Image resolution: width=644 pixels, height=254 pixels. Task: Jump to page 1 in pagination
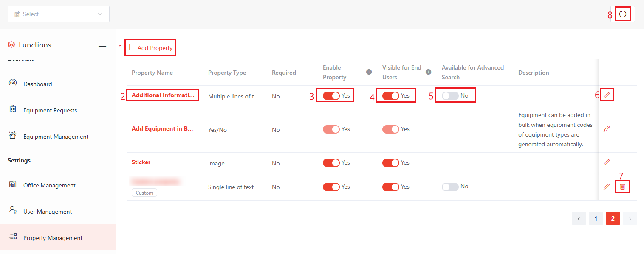596,218
